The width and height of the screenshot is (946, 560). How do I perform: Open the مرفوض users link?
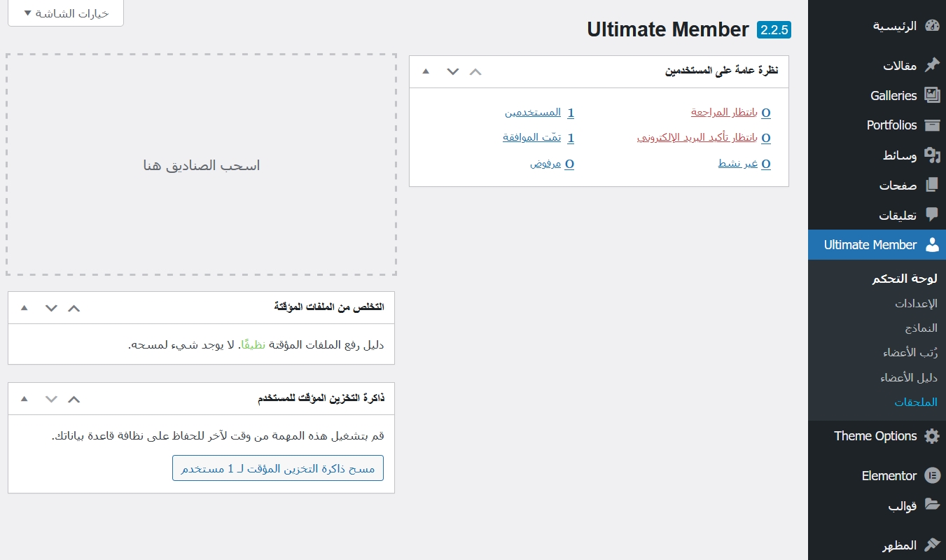(x=545, y=164)
